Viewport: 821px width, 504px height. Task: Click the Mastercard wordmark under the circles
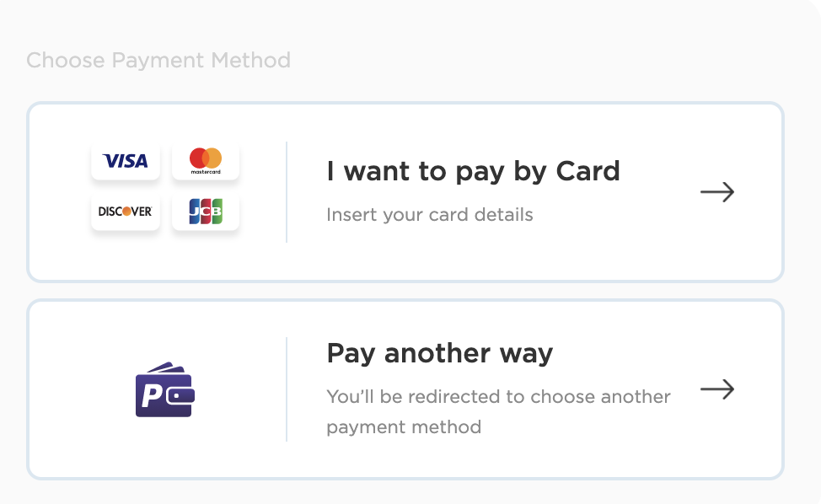coord(206,172)
